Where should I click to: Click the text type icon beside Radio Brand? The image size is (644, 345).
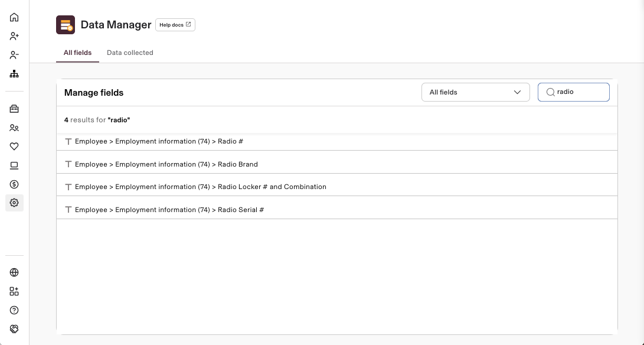(x=68, y=164)
